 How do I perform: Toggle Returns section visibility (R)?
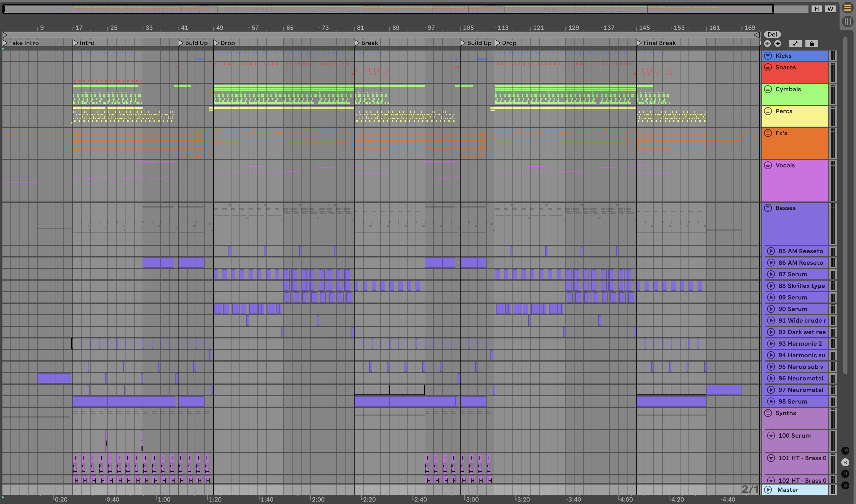845,462
